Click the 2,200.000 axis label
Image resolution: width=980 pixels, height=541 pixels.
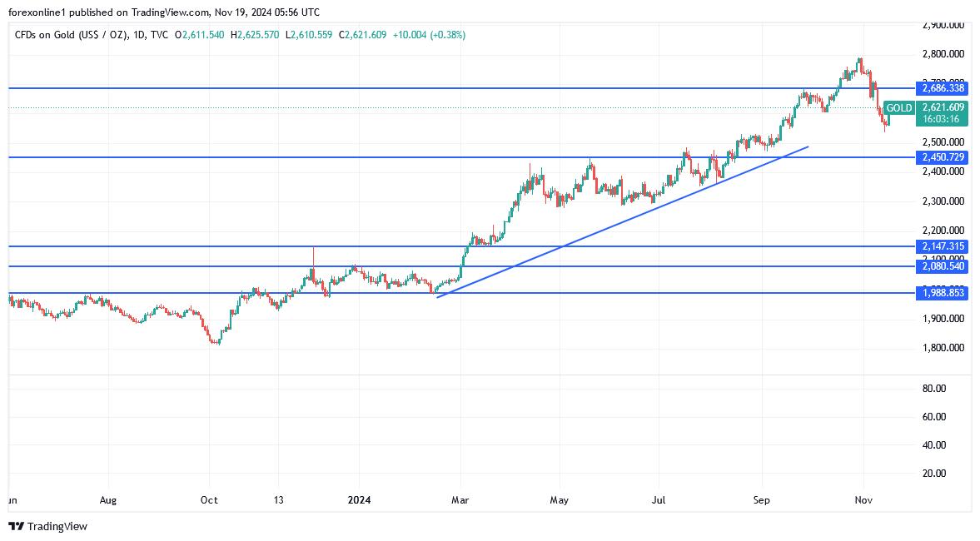click(943, 231)
